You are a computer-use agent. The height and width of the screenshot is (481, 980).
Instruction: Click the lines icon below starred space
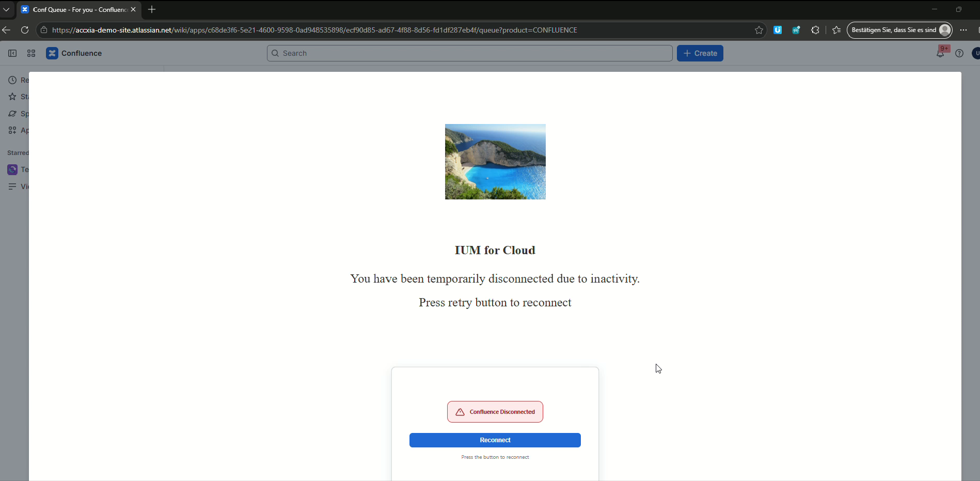point(12,187)
